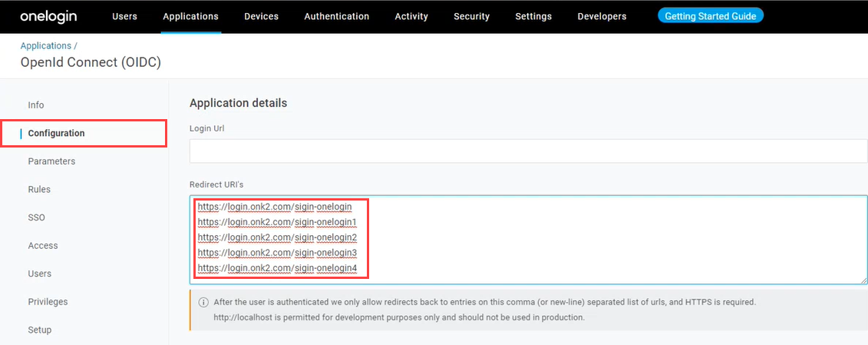Select the Access sidebar tab
The image size is (868, 345).
[x=43, y=245]
